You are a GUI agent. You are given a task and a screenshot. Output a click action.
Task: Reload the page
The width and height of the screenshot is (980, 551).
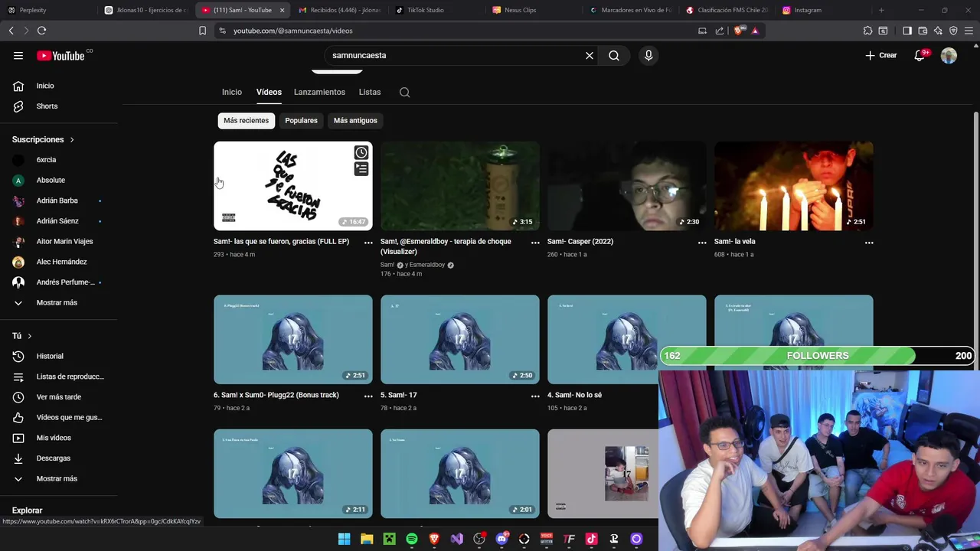click(41, 31)
